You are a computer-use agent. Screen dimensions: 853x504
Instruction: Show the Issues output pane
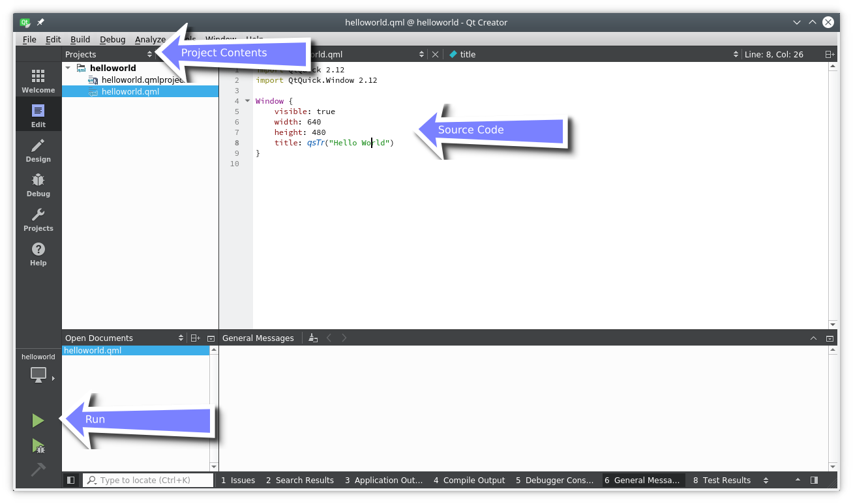[x=238, y=480]
